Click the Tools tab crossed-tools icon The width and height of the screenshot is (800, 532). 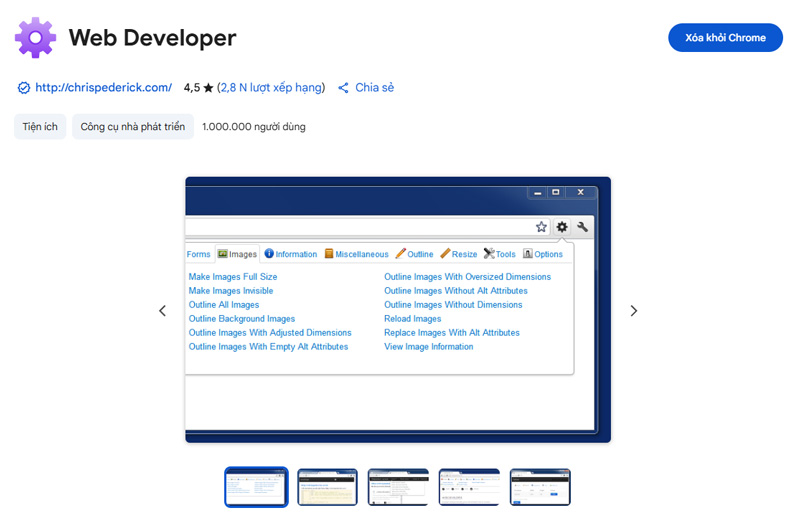point(489,254)
